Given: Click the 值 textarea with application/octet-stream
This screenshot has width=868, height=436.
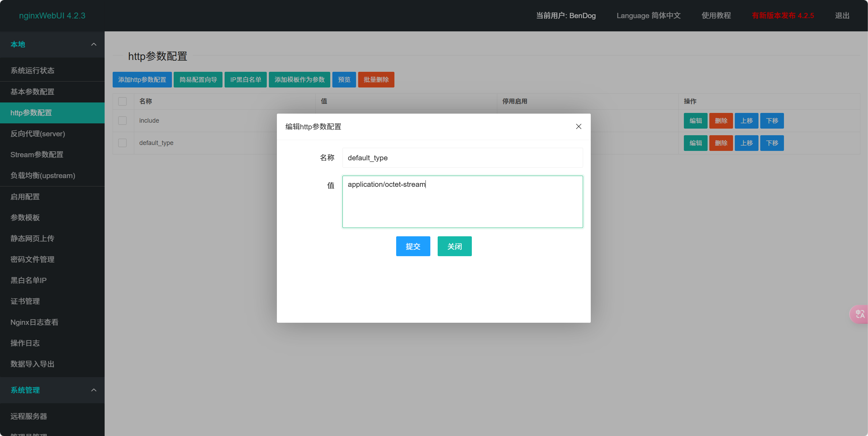Looking at the screenshot, I should 462,202.
